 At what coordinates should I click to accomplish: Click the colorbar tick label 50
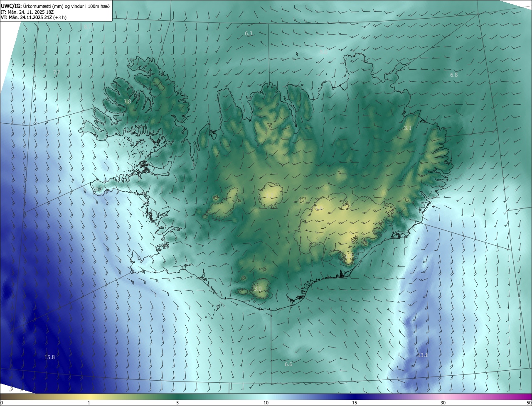tap(529, 403)
